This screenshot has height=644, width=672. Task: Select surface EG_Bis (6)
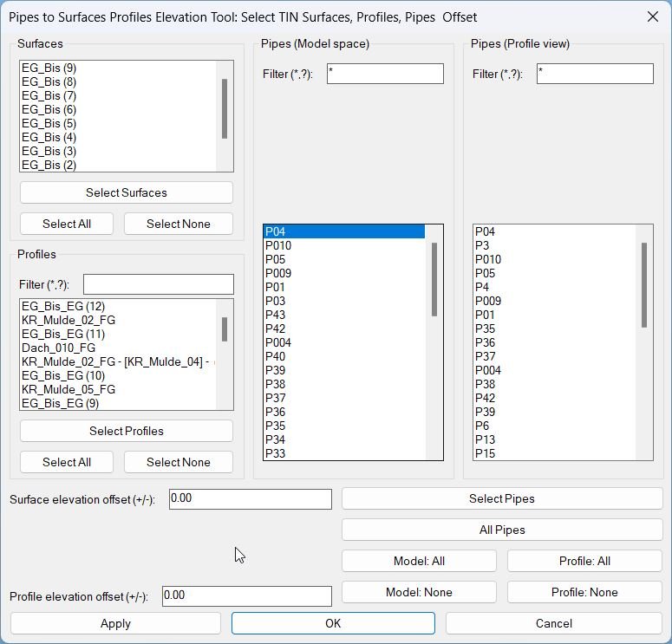[x=118, y=109]
